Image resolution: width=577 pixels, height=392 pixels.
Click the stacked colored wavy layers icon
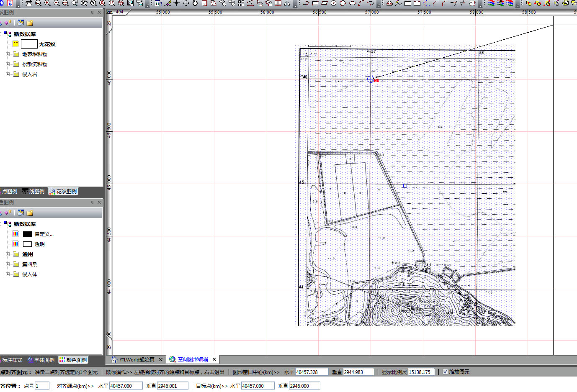(x=491, y=3)
